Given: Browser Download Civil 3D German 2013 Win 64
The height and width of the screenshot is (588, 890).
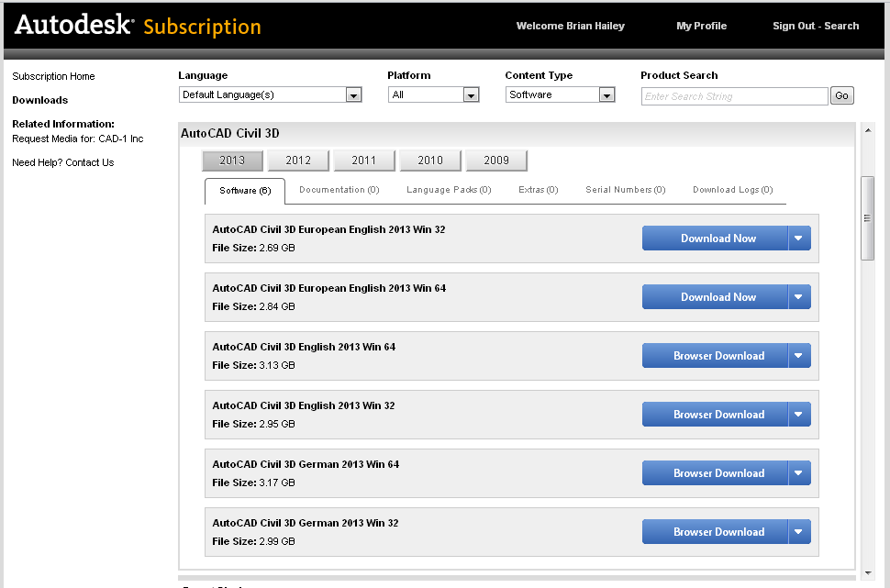Looking at the screenshot, I should click(x=715, y=472).
